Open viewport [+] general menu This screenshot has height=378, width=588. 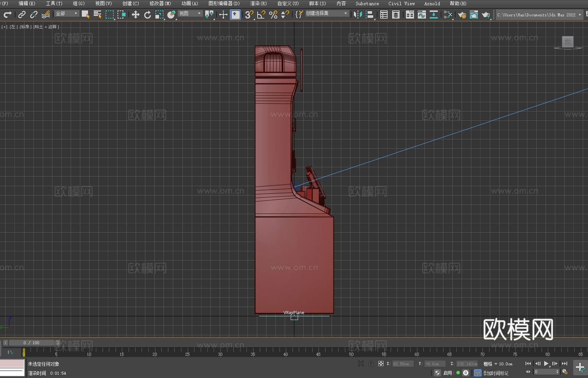point(4,27)
